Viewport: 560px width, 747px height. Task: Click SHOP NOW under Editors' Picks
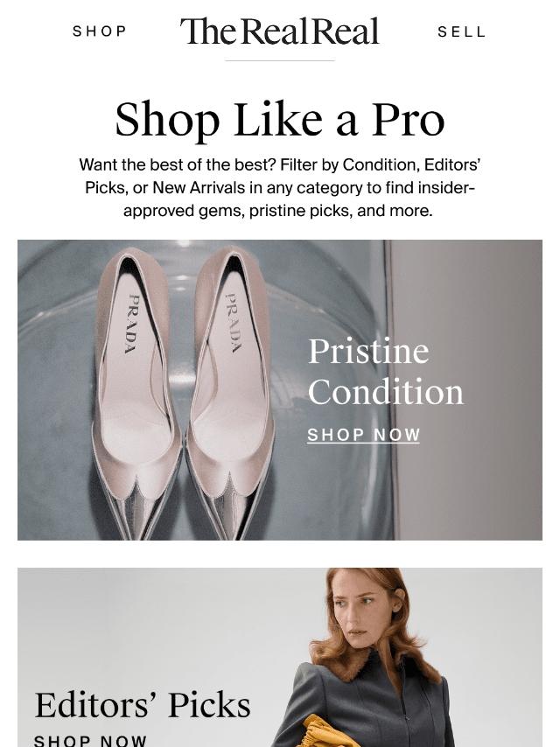[x=90, y=740]
